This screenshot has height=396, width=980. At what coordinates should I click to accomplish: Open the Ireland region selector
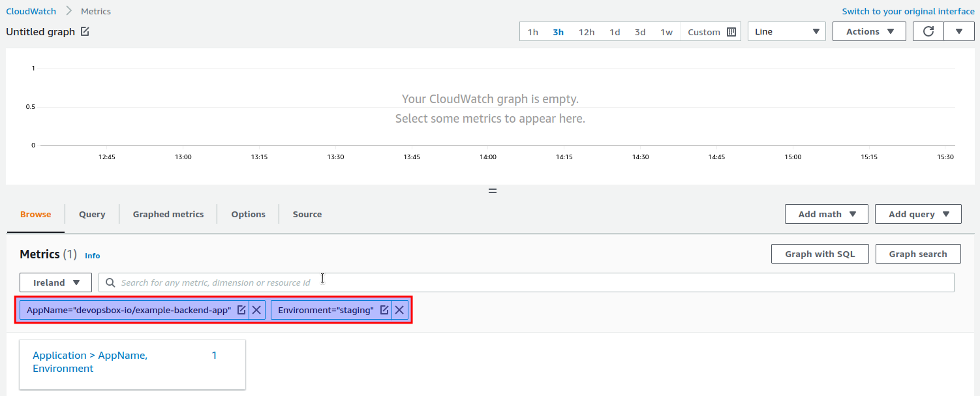click(x=55, y=282)
